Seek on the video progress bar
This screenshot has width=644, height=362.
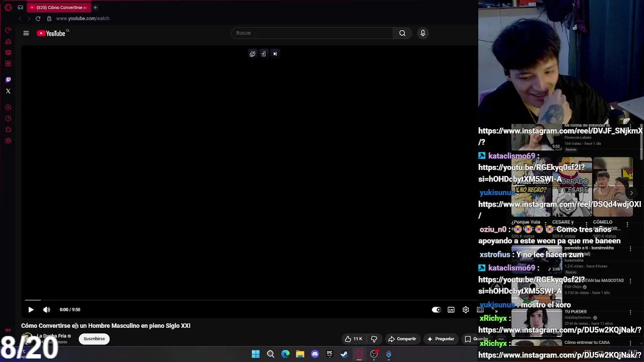point(250,301)
